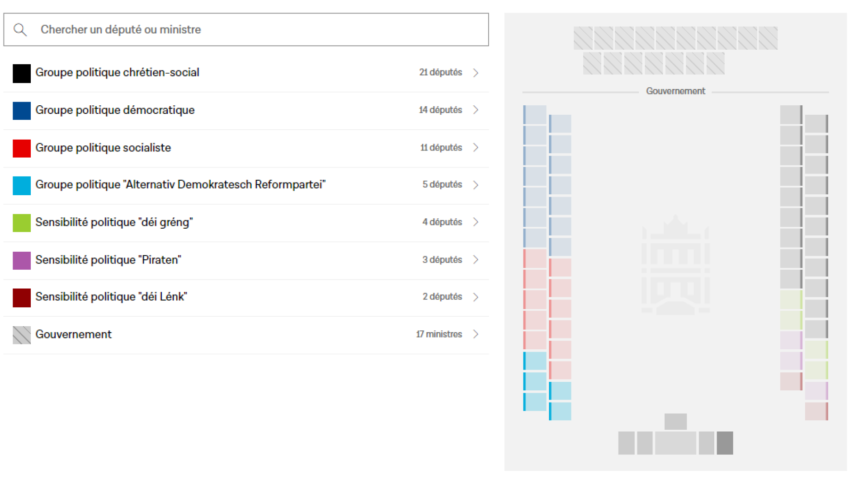Expand the 'déi gréng' row chevron
Viewport: 868px width, 488px height.
click(476, 222)
